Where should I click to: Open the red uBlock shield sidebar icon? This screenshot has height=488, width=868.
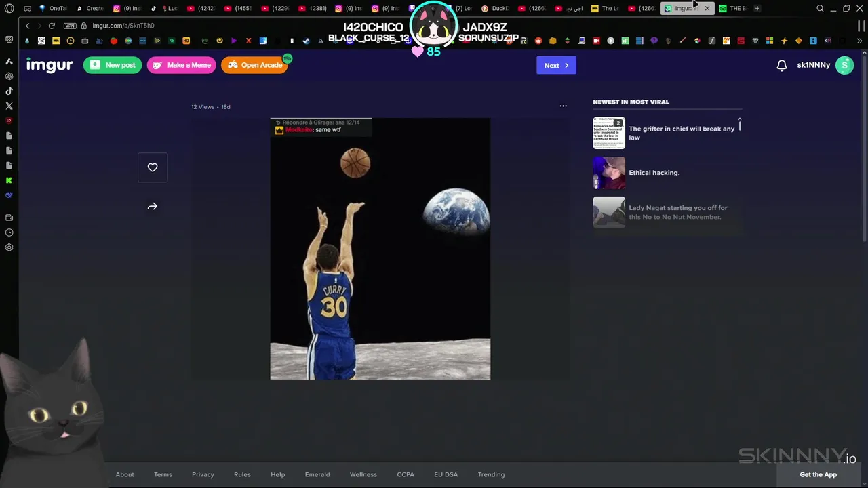9,121
